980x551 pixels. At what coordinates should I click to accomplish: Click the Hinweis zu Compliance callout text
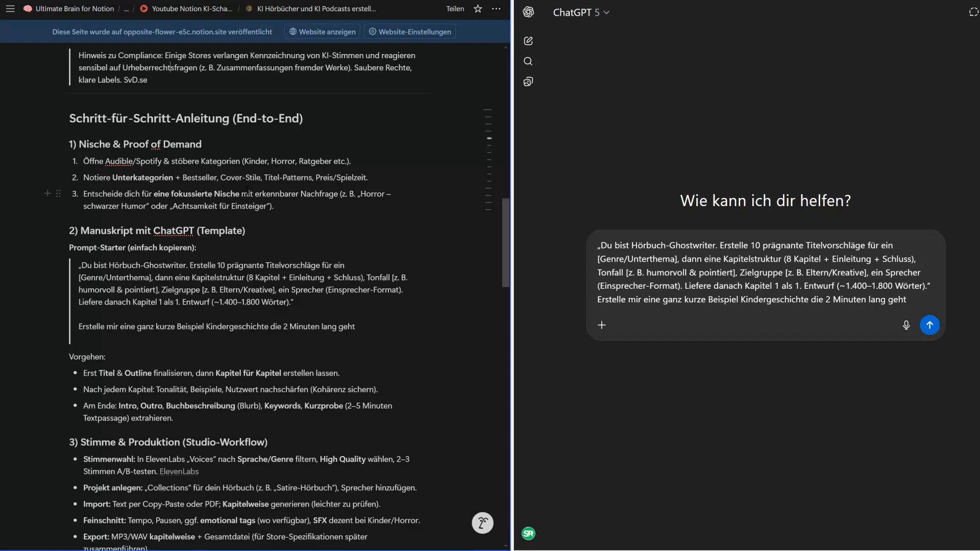point(247,67)
